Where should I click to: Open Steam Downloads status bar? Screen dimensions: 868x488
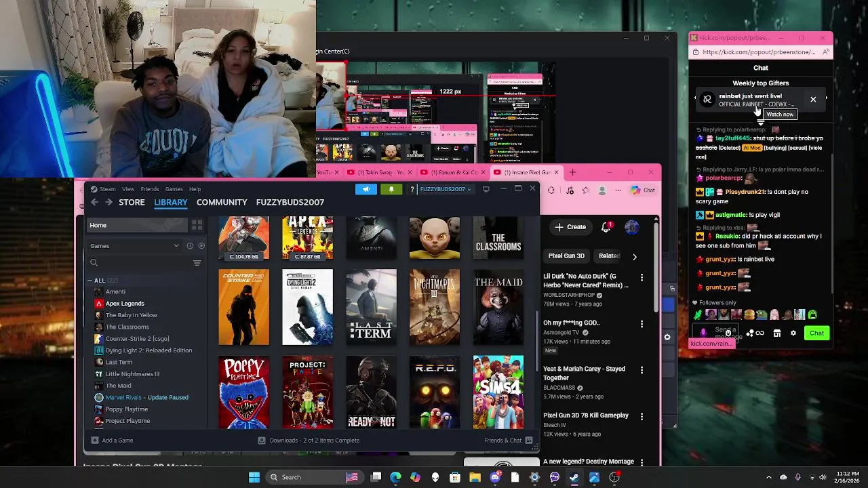click(x=309, y=441)
